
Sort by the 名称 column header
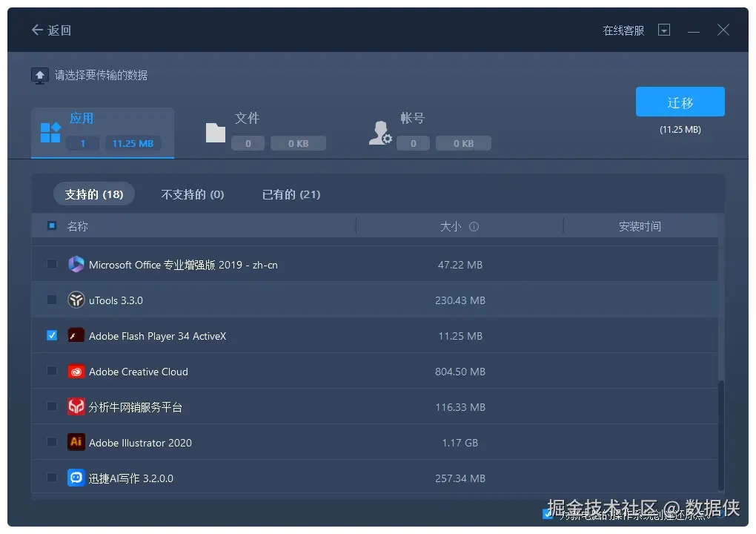(78, 226)
